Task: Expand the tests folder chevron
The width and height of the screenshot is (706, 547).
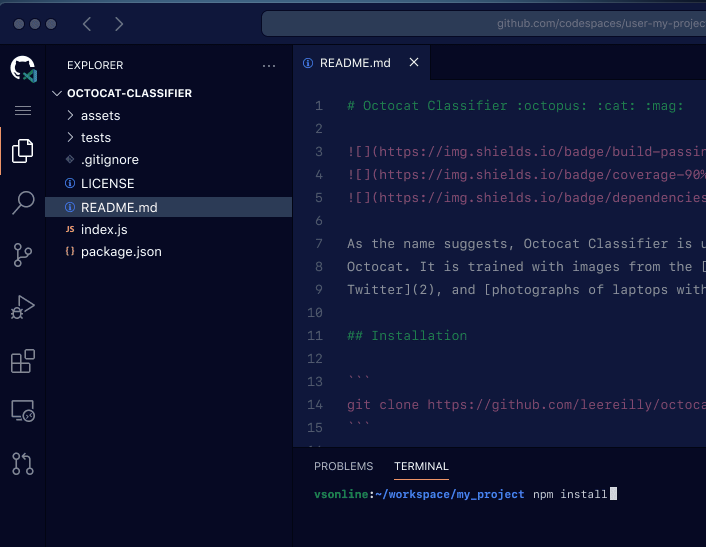Action: (70, 137)
